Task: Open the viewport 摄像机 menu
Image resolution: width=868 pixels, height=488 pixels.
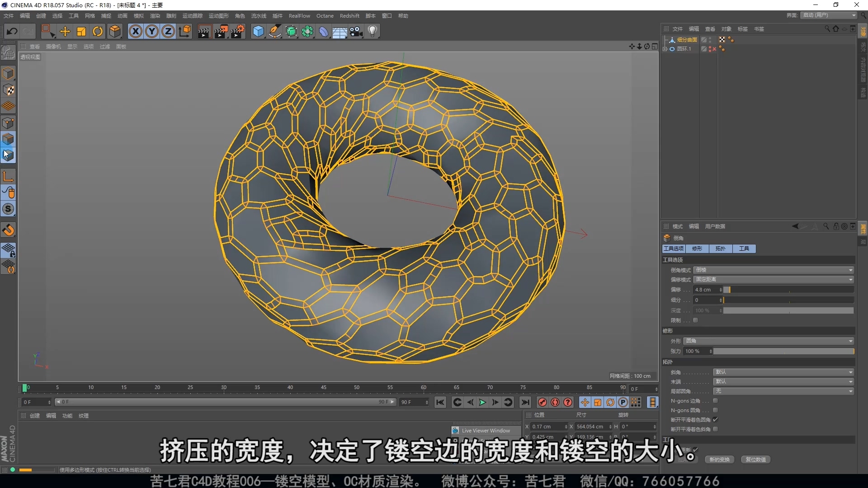Action: click(53, 47)
